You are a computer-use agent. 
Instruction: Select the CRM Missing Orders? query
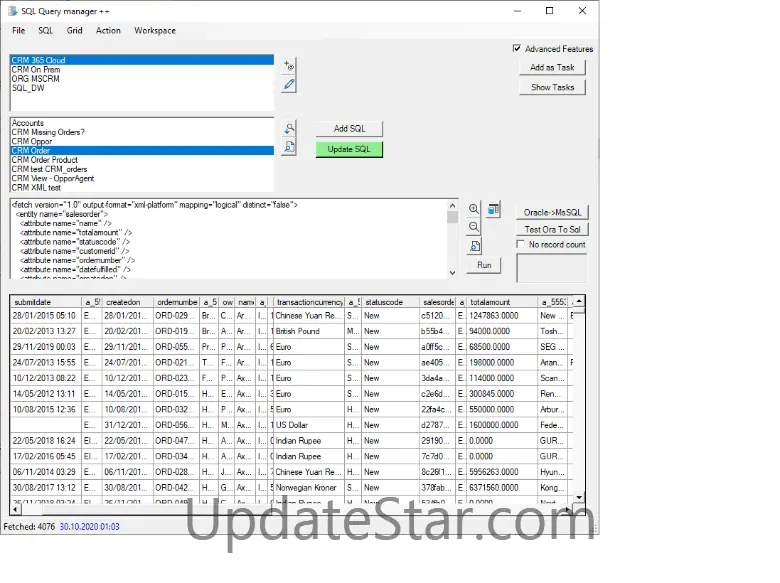point(142,132)
